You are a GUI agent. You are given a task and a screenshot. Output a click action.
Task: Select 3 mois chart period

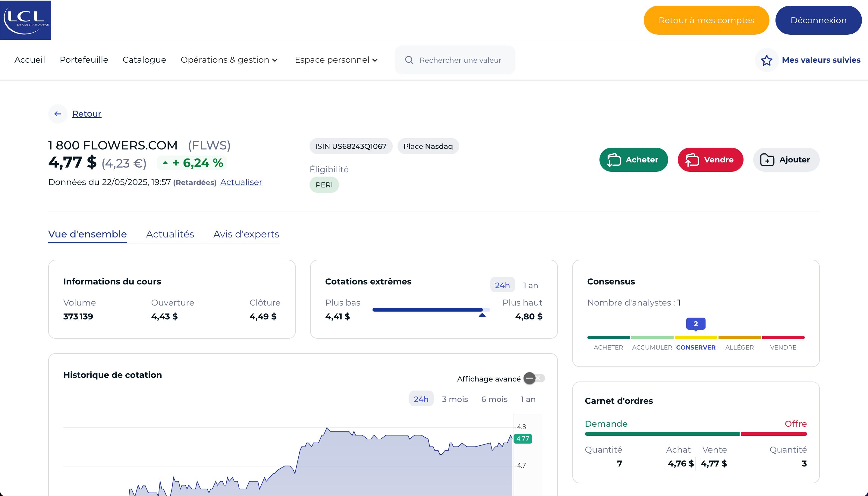455,399
